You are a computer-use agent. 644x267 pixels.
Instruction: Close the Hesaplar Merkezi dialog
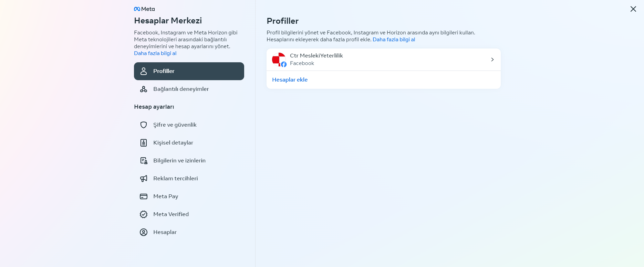click(633, 9)
